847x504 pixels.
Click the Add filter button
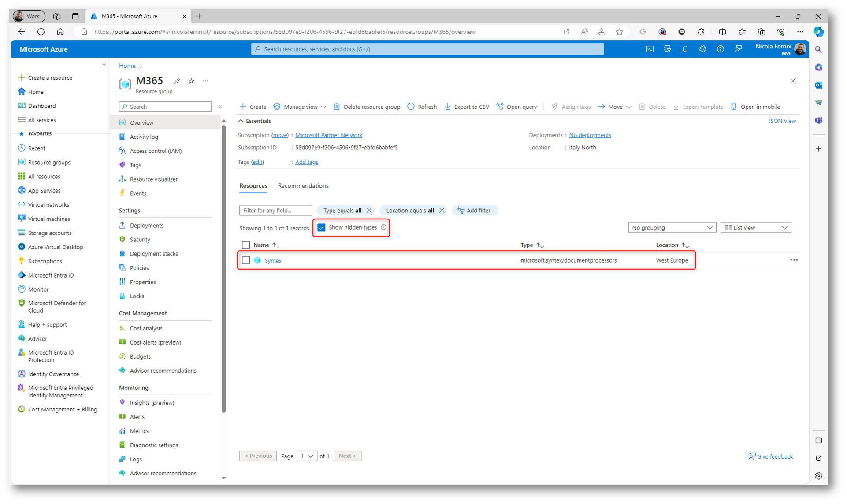(x=474, y=211)
